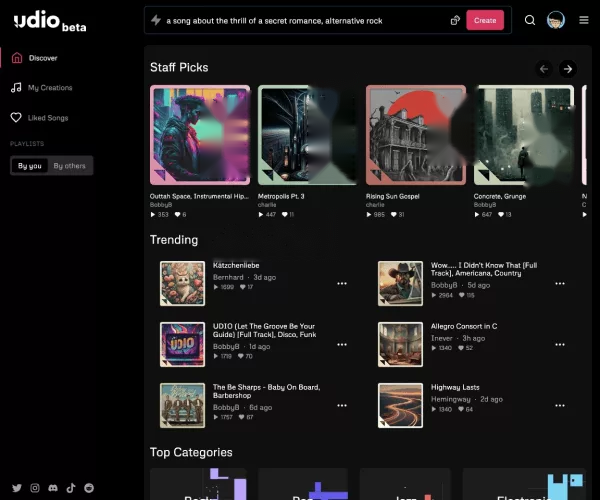Click the Concrete, Grunge title
Image resolution: width=600 pixels, height=500 pixels.
point(500,196)
